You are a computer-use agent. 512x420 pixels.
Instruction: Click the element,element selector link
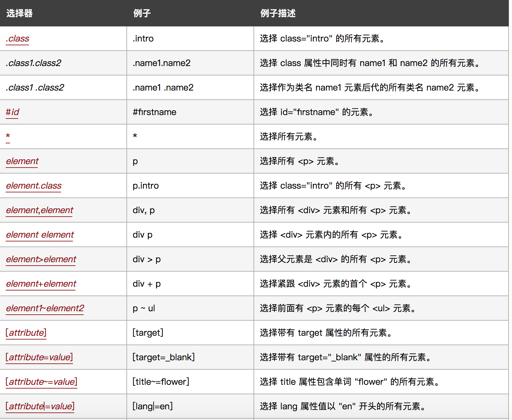coord(39,210)
